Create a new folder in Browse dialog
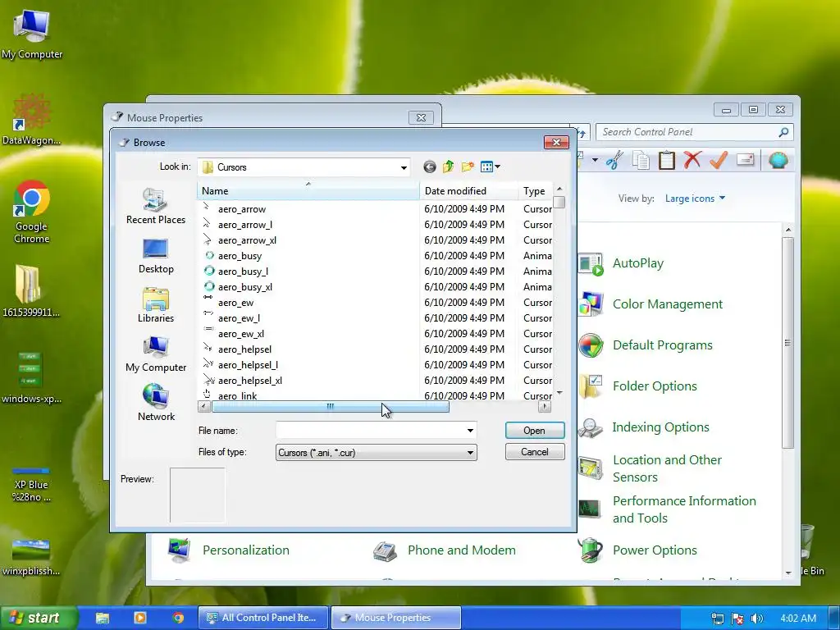This screenshot has height=630, width=840. pyautogui.click(x=468, y=167)
